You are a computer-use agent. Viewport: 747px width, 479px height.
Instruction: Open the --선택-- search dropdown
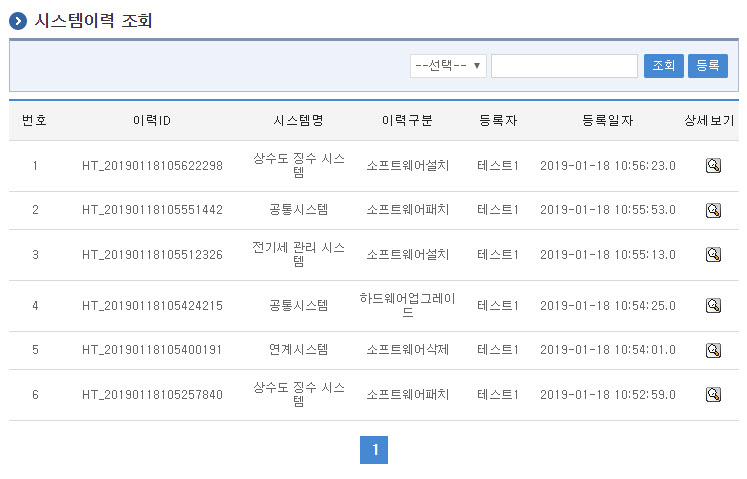point(448,66)
